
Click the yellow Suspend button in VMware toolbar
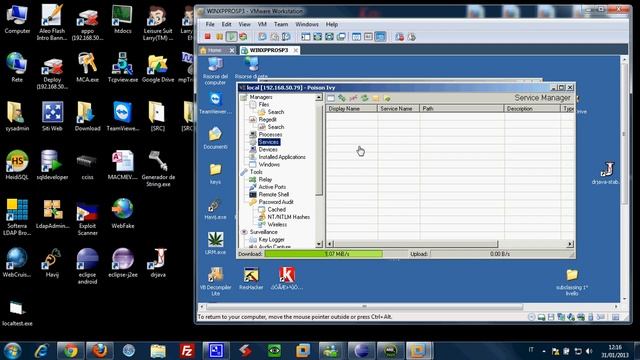coord(220,37)
